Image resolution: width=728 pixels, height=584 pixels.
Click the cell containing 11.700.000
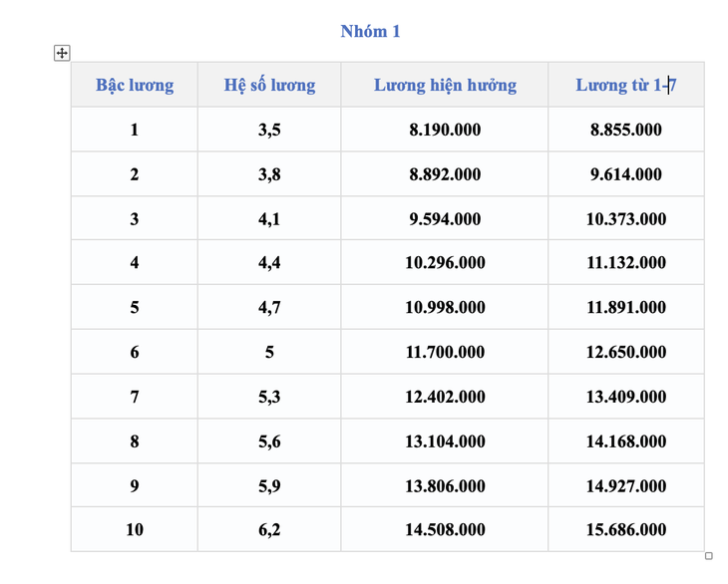(445, 352)
